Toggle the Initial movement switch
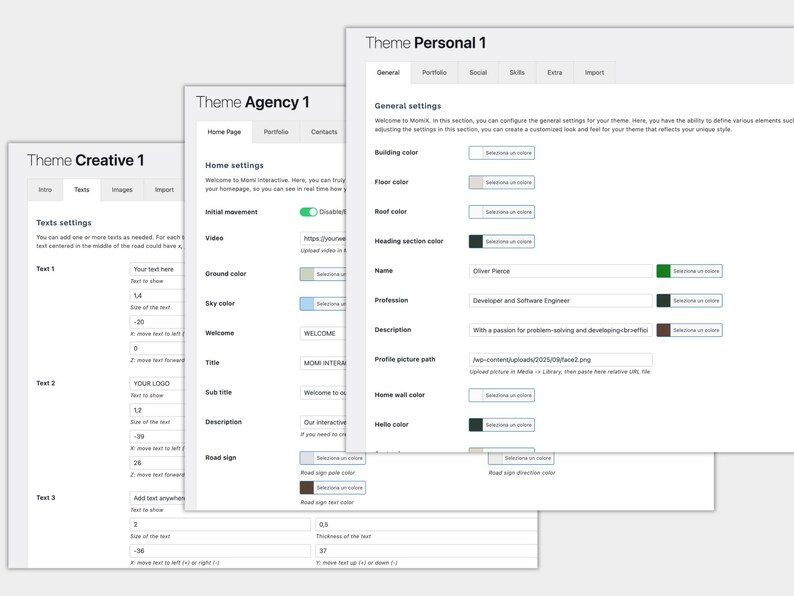The height and width of the screenshot is (596, 794). click(x=308, y=212)
